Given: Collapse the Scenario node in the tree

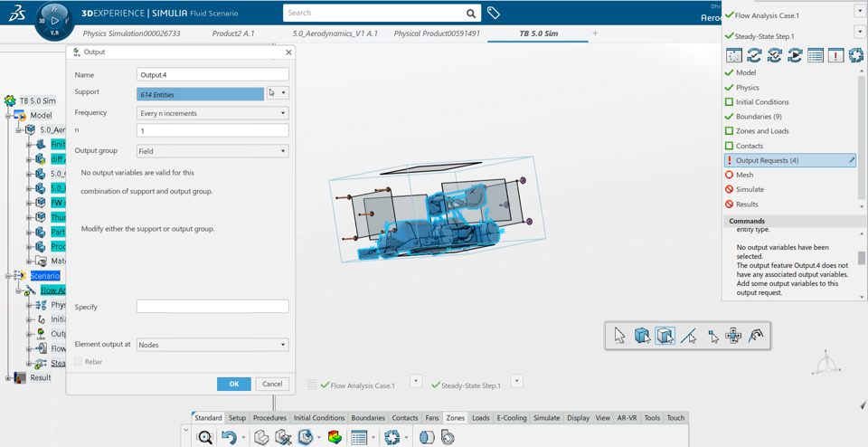Looking at the screenshot, I should (8, 275).
